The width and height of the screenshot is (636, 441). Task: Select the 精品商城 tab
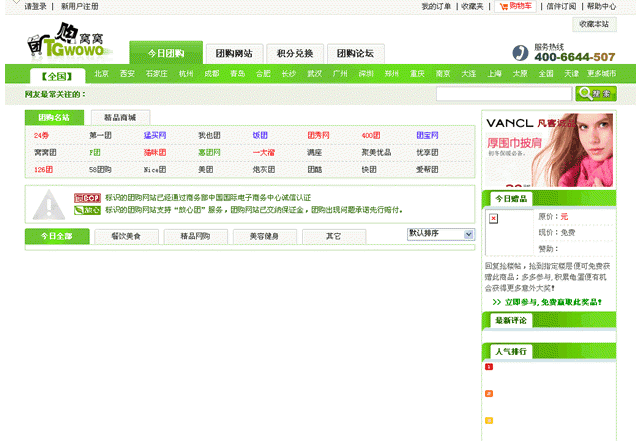tap(119, 117)
